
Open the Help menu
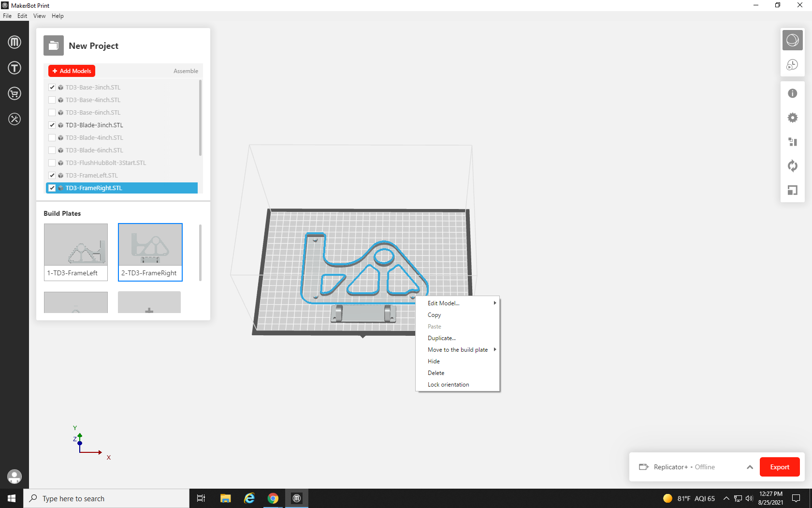click(x=58, y=16)
